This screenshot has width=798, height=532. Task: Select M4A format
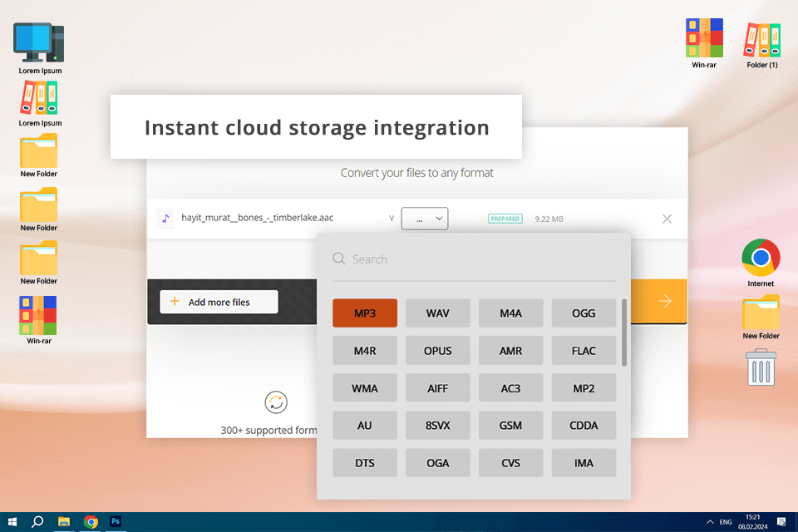(x=510, y=313)
